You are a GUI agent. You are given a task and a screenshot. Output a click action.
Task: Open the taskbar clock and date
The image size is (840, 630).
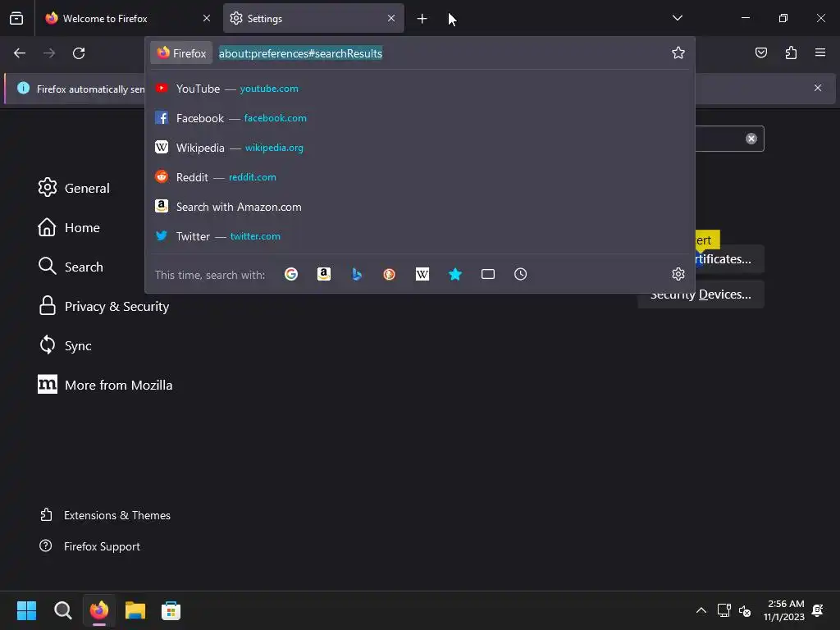pyautogui.click(x=784, y=610)
